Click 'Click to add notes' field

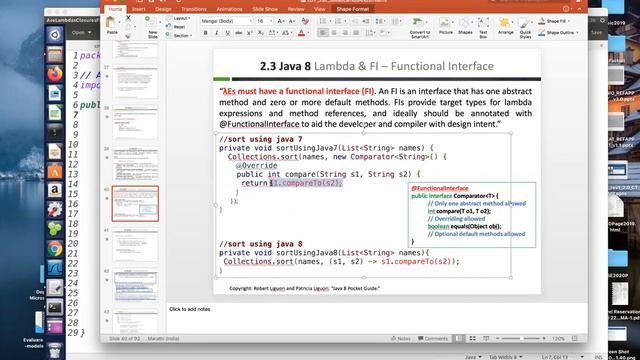coord(190,309)
